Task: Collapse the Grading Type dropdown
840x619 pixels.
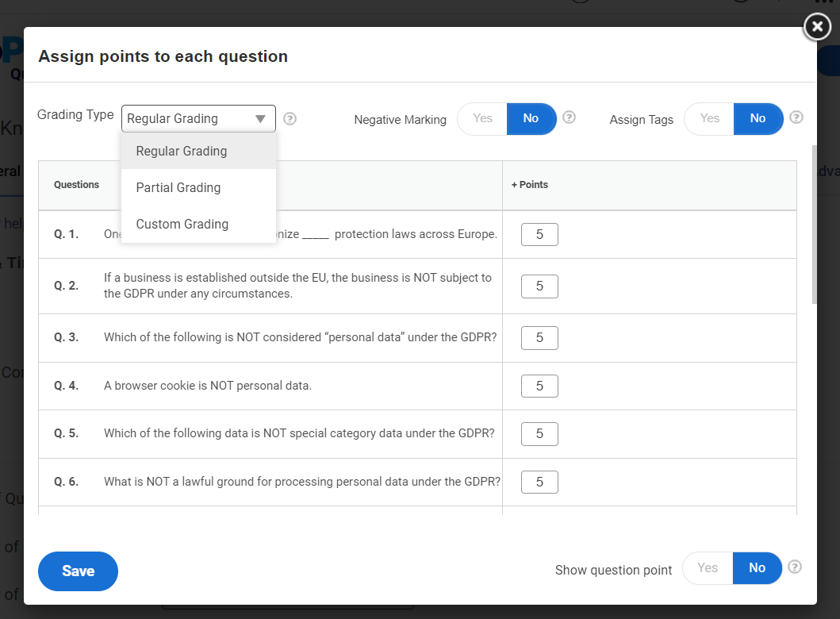Action: (x=198, y=119)
